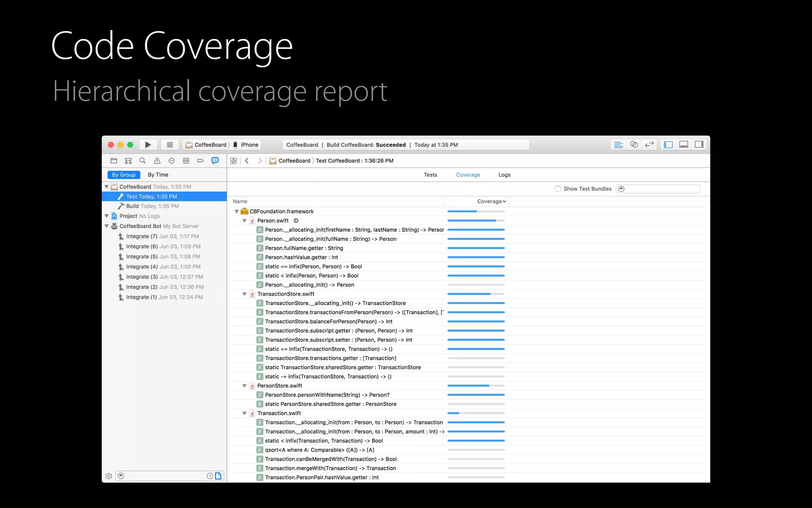
Task: Select the By Time view
Action: click(158, 175)
